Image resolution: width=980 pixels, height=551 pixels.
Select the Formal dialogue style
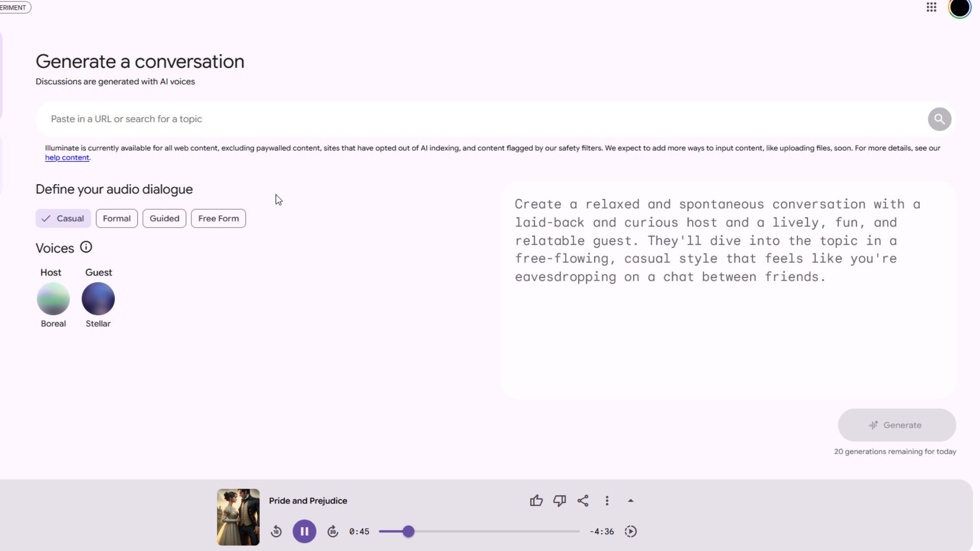pos(117,218)
